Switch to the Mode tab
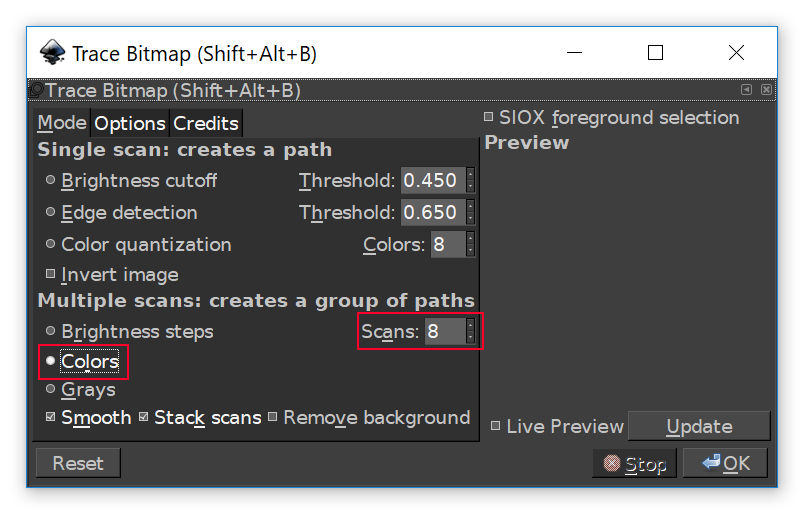This screenshot has width=804, height=514. click(61, 123)
